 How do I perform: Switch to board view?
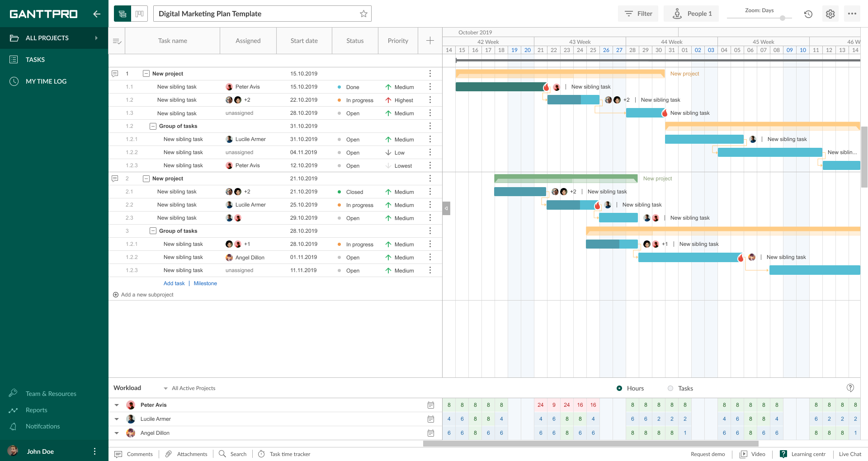139,14
